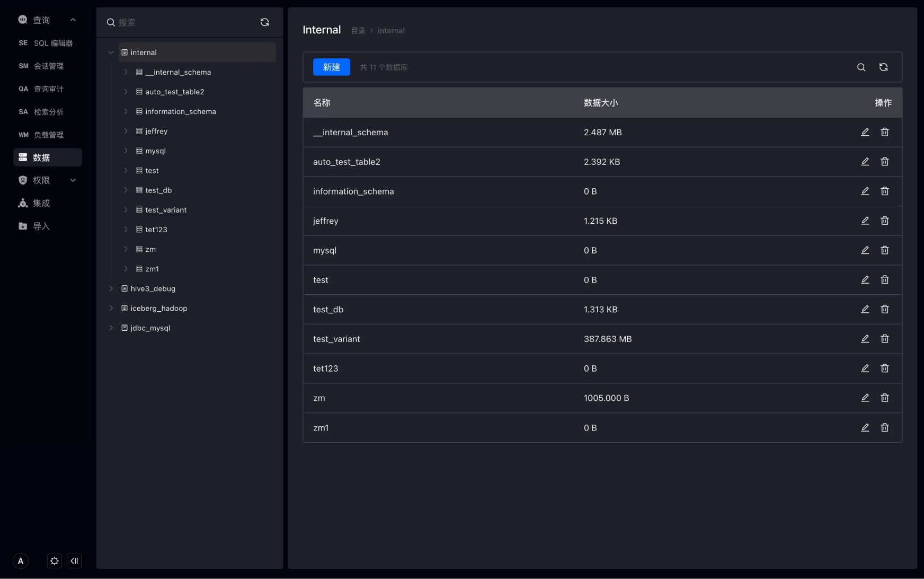
Task: Collapse the left sidebar
Action: pyautogui.click(x=75, y=561)
